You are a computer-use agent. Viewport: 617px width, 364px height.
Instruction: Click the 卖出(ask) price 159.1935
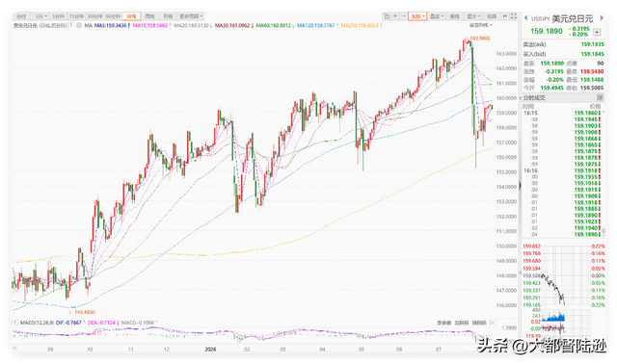592,44
